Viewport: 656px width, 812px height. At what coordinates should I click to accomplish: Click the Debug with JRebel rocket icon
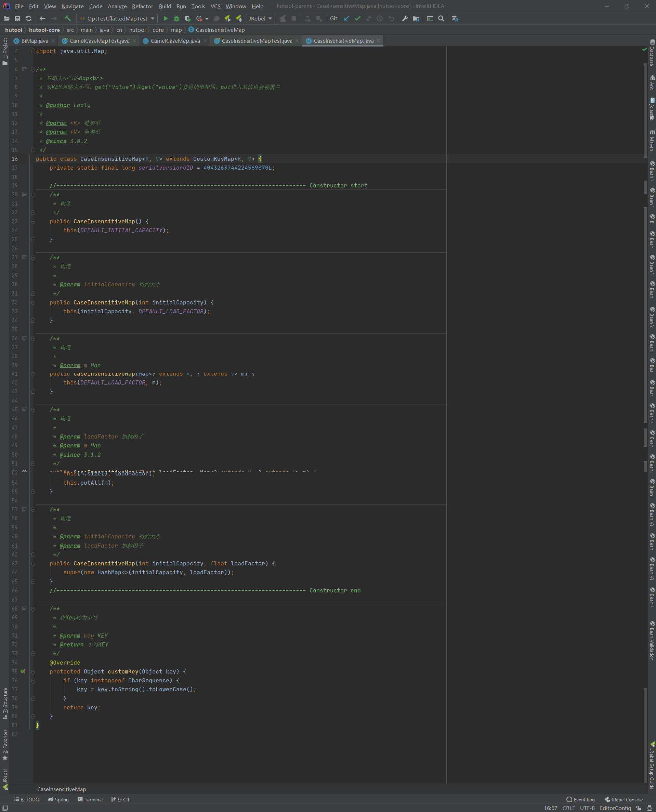(x=239, y=18)
